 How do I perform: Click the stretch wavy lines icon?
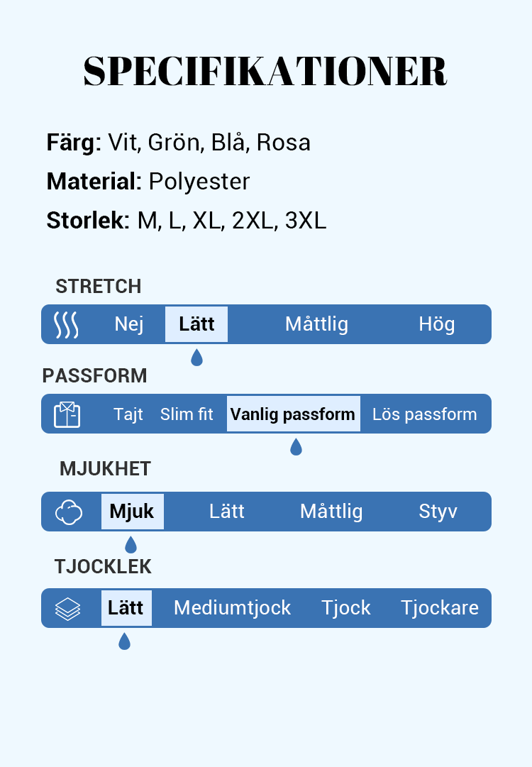(66, 324)
